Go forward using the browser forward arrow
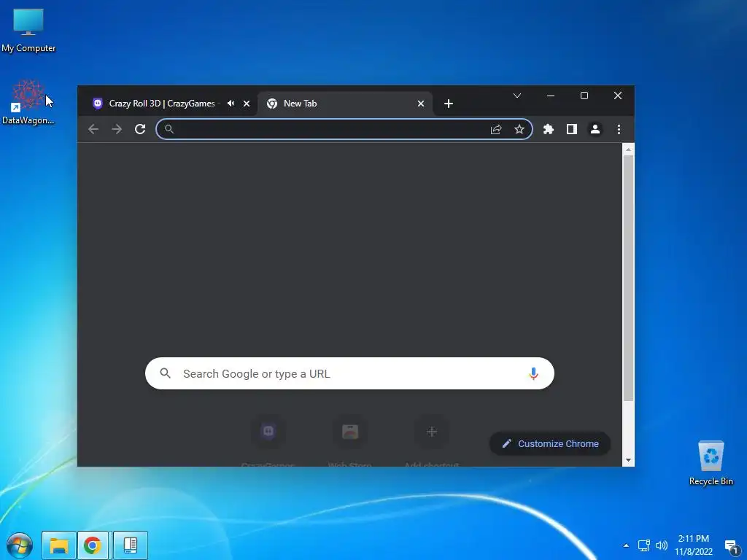Viewport: 747px width, 560px height. click(117, 129)
